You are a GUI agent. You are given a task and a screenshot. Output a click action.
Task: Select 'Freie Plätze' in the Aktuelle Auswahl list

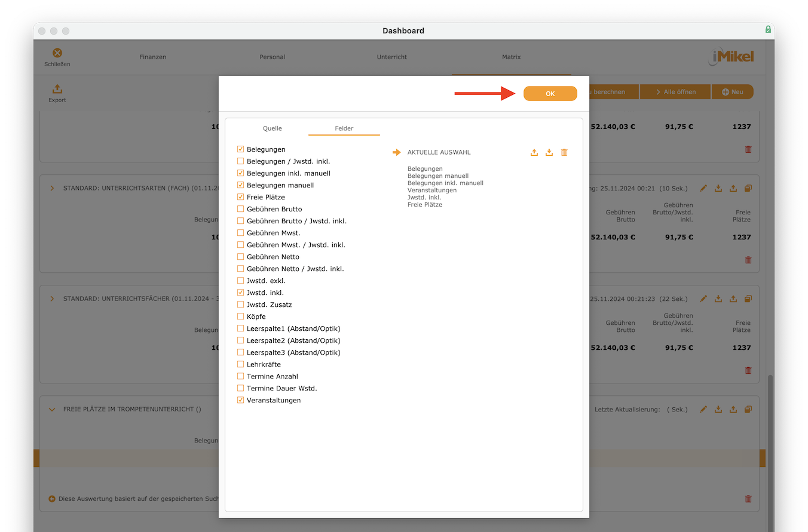(425, 205)
